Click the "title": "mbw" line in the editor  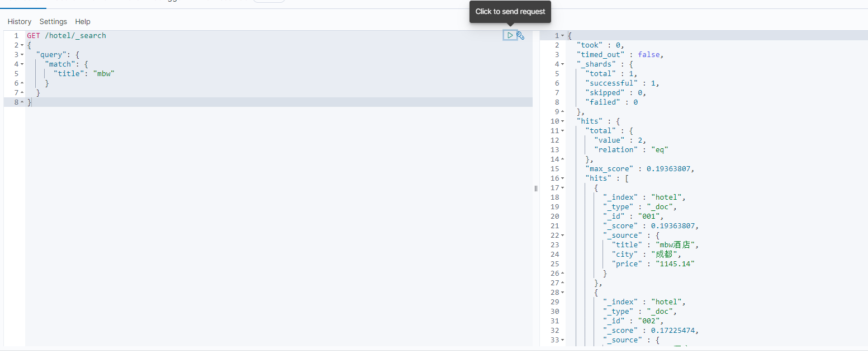pyautogui.click(x=84, y=74)
